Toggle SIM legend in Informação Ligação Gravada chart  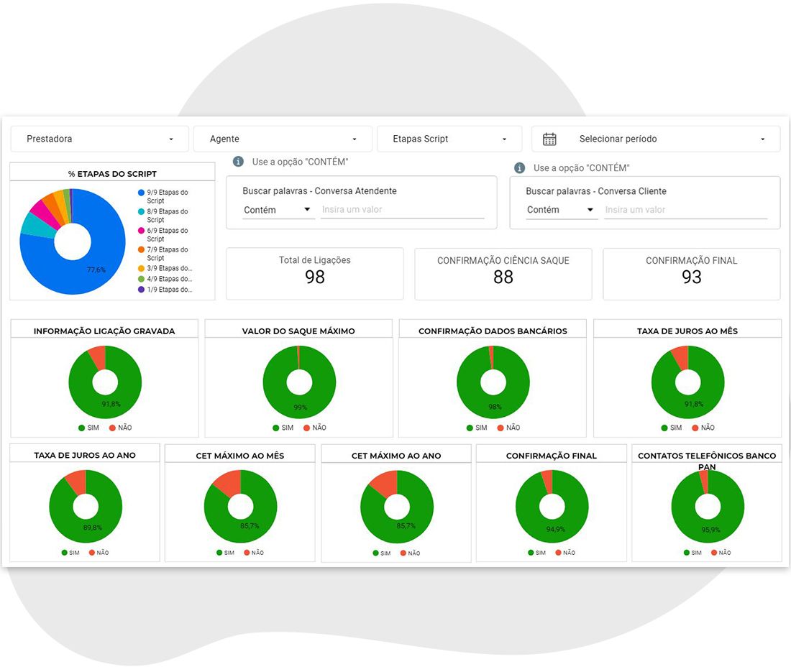tap(88, 428)
